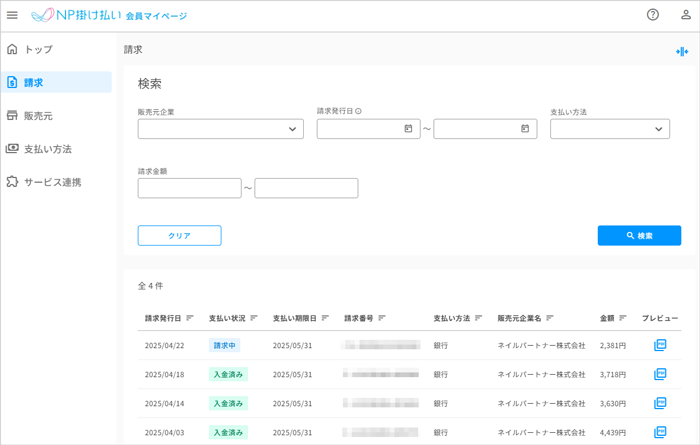Expand the 支払い方法 search dropdown

pos(610,129)
